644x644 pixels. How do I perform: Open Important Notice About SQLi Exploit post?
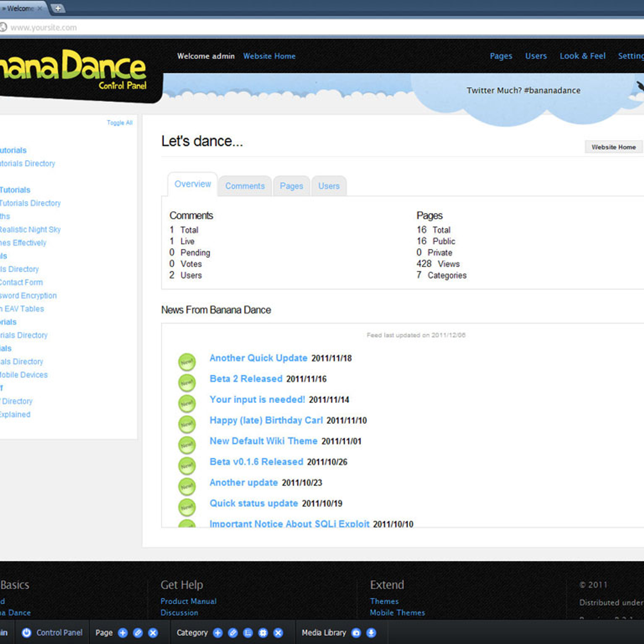(289, 523)
